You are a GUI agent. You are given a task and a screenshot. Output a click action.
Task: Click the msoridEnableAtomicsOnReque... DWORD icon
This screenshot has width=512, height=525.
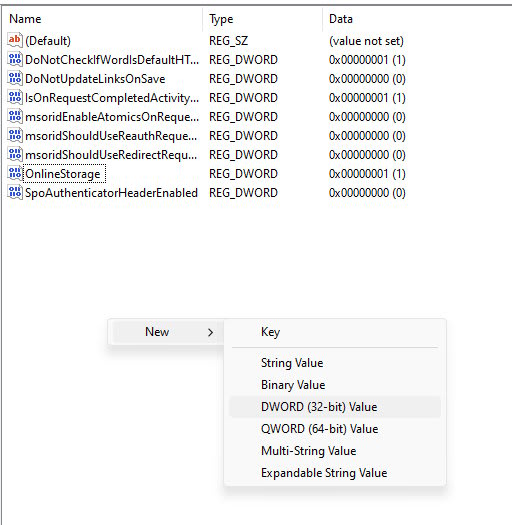point(15,117)
